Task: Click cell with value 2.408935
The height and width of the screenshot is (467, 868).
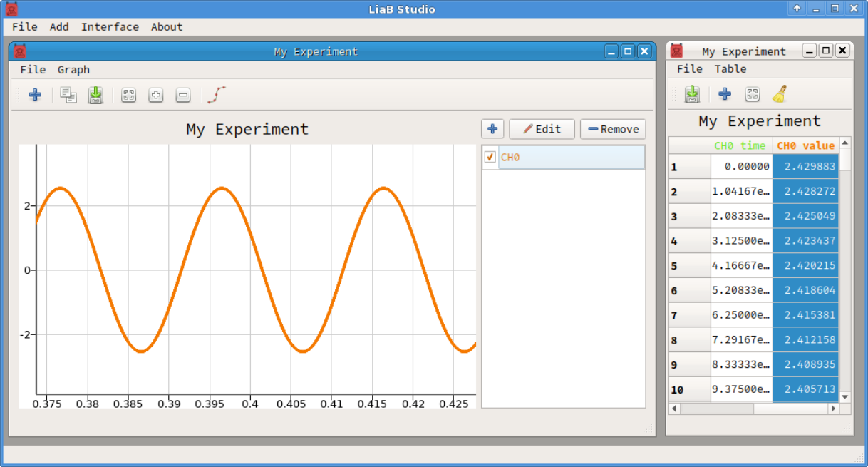Action: tap(806, 364)
